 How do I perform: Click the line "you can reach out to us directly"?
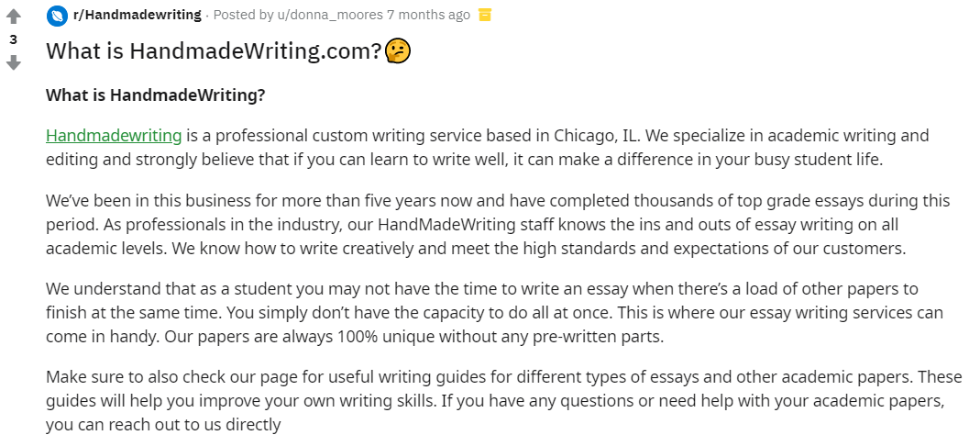point(163,425)
